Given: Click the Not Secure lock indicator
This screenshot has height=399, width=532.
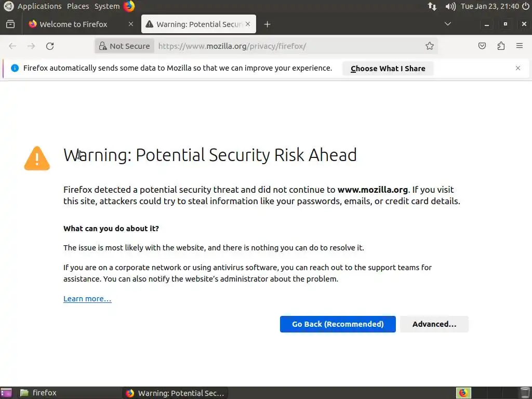Looking at the screenshot, I should point(125,46).
